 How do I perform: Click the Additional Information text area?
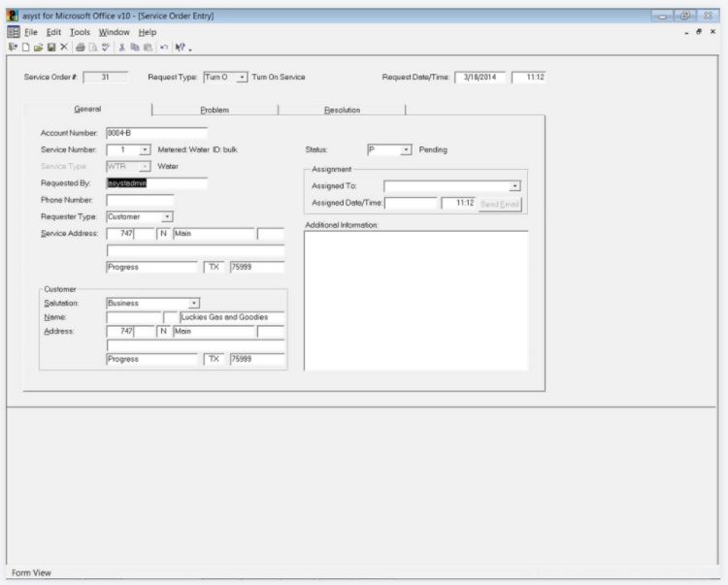coord(416,301)
